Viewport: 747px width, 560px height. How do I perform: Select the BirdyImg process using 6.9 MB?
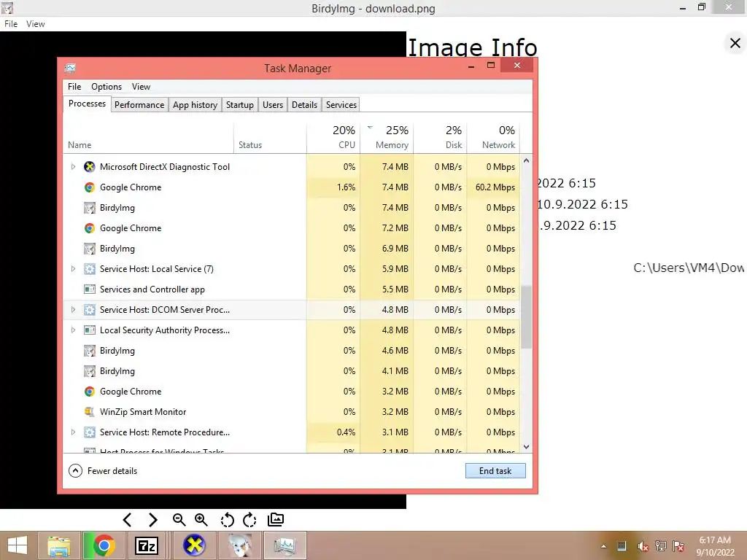[291, 249]
